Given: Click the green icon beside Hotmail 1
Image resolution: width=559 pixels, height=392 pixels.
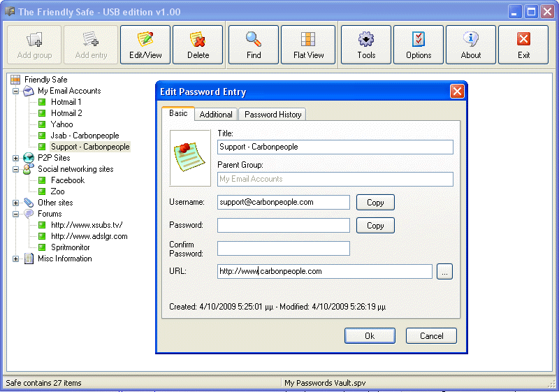Looking at the screenshot, I should [x=42, y=102].
